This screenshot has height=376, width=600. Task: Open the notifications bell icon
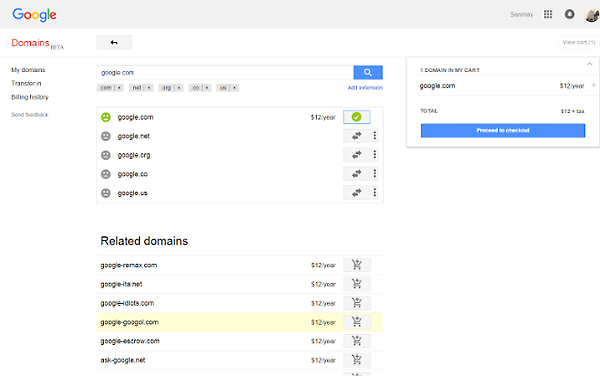point(569,14)
